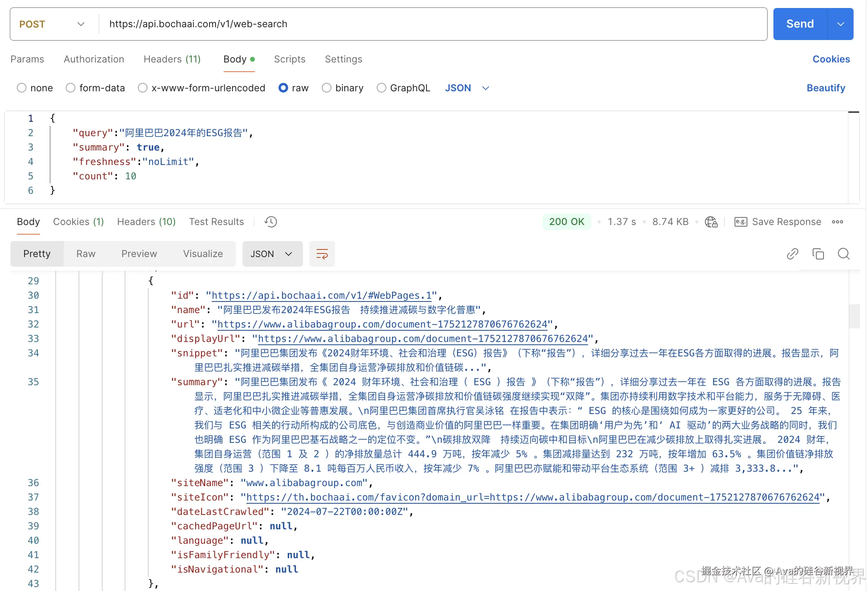Click inside the request URL field
The image size is (868, 591).
coord(401,24)
